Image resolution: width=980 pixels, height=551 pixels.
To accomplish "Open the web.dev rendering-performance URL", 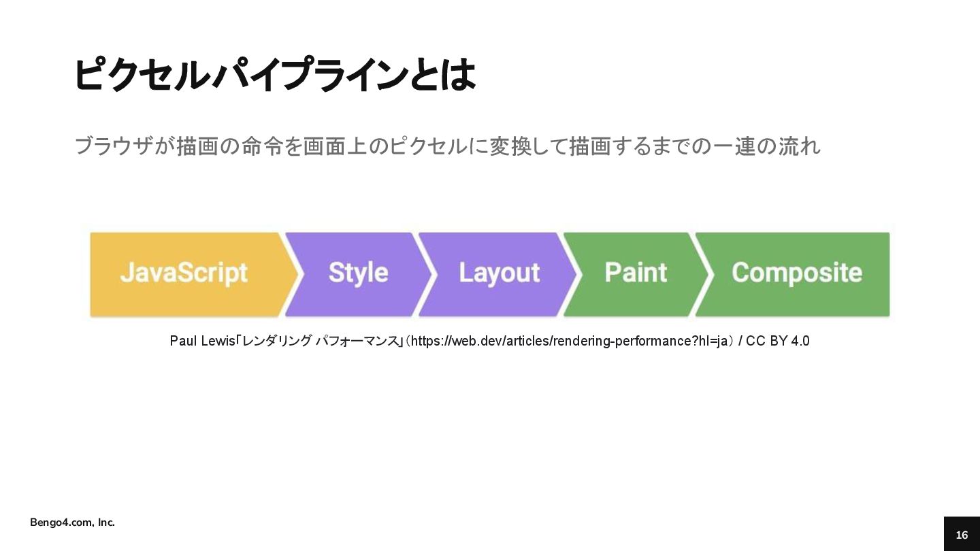I will click(x=570, y=341).
